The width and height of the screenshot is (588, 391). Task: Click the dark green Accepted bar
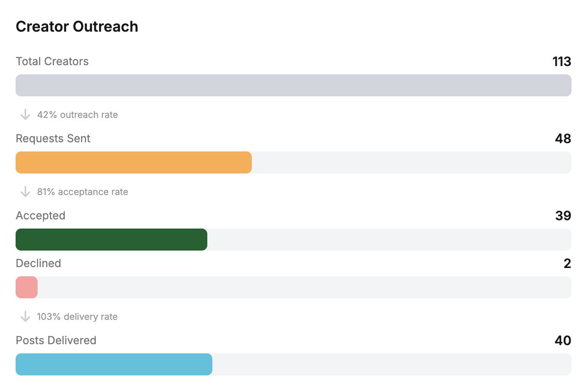tap(111, 240)
